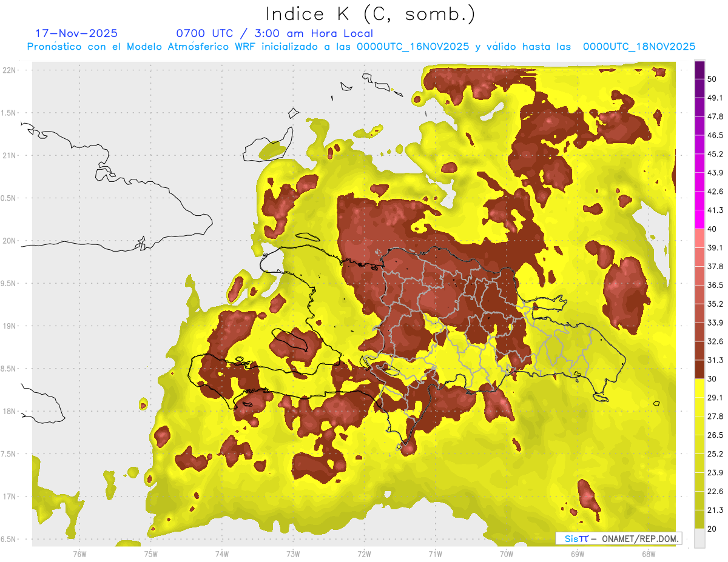The width and height of the screenshot is (728, 562).
Task: Click the colorbar value '43.9'
Action: pos(715,173)
